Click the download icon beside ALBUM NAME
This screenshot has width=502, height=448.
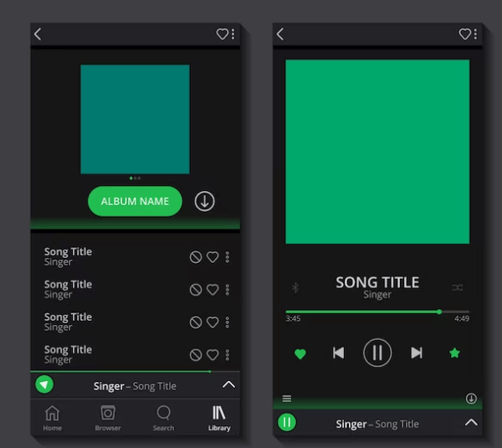(x=204, y=201)
